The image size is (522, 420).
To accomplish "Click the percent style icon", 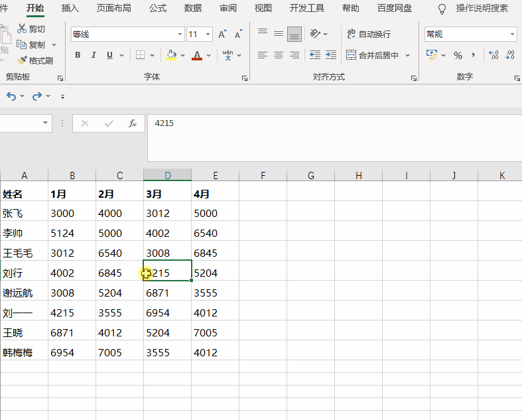I will pos(458,55).
